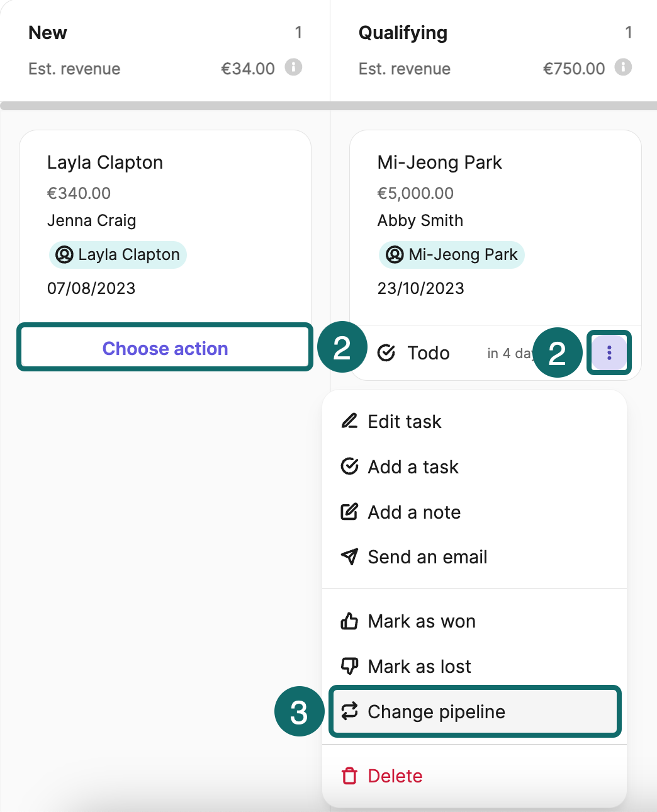This screenshot has height=812, width=657.
Task: Click the date 23/10/2023
Action: [421, 288]
